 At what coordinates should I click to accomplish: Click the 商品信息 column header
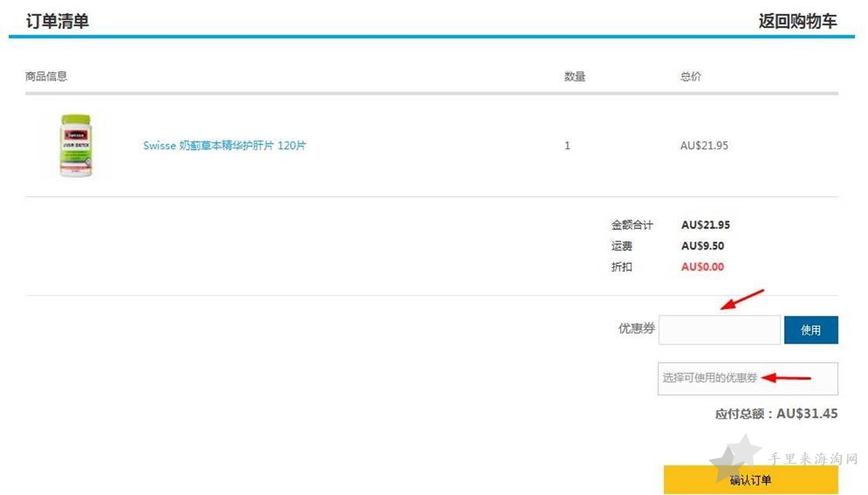[x=46, y=76]
